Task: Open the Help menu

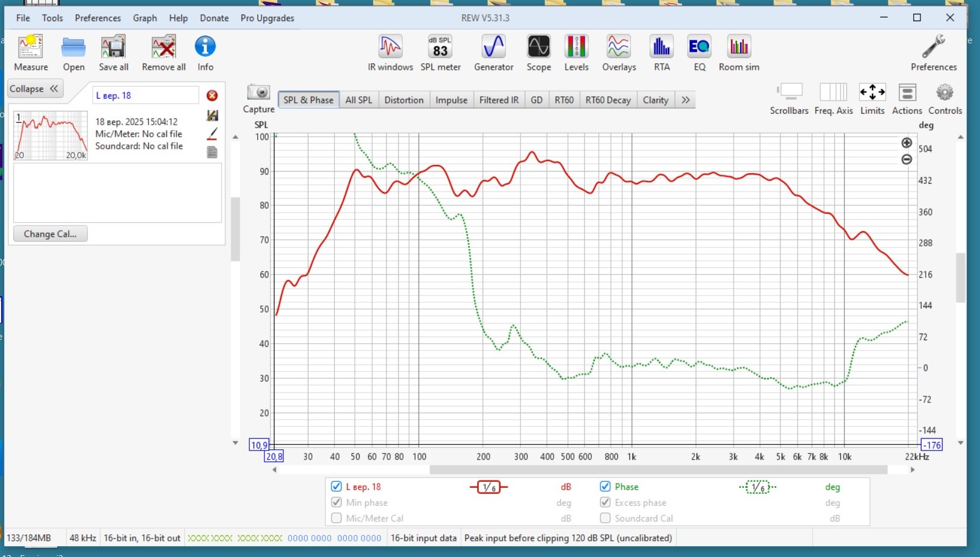Action: click(178, 18)
